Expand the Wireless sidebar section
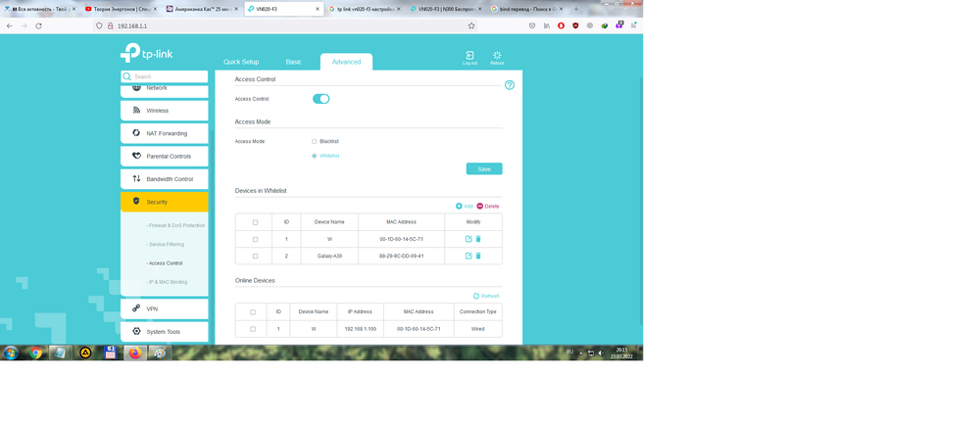Image resolution: width=980 pixels, height=424 pixels. (x=164, y=111)
